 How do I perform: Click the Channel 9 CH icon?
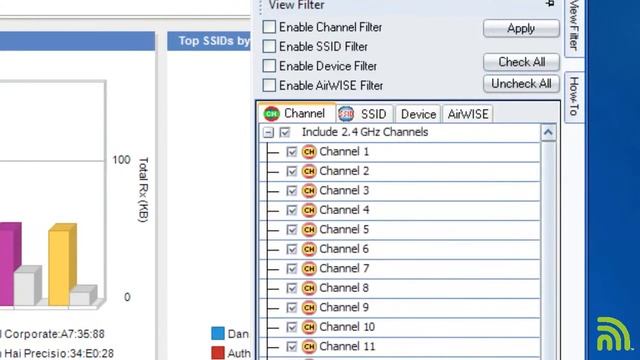pyautogui.click(x=309, y=307)
